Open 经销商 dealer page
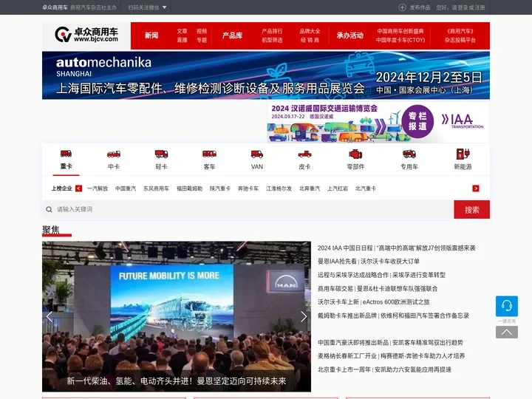This screenshot has height=399, width=532. tap(310, 40)
